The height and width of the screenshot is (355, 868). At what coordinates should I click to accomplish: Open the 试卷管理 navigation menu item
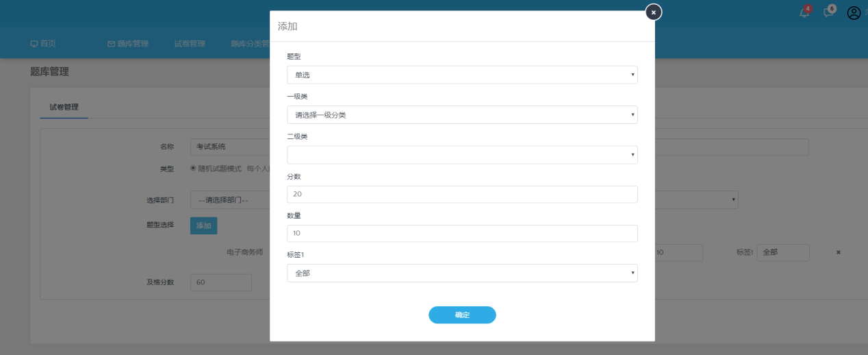(190, 44)
